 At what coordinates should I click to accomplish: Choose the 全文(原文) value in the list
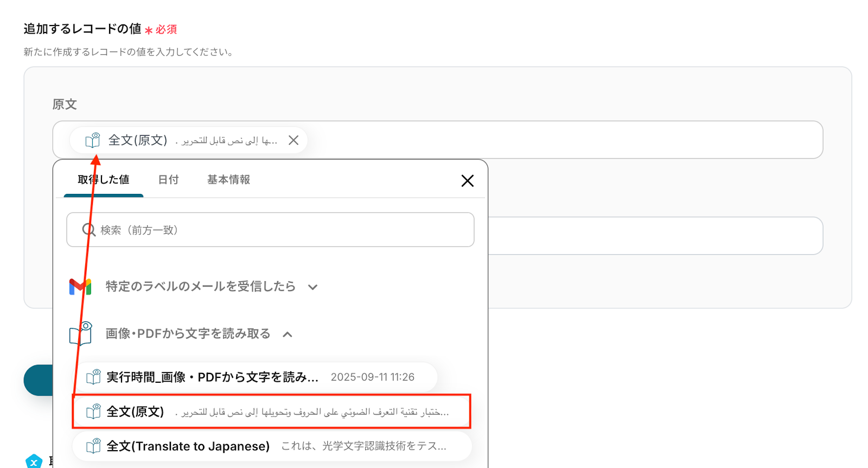pyautogui.click(x=272, y=412)
